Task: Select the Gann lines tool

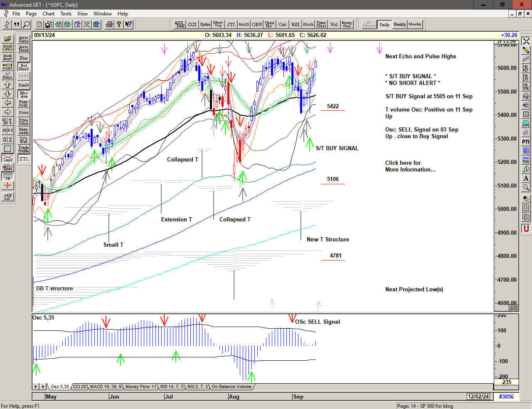Action: [x=7, y=167]
